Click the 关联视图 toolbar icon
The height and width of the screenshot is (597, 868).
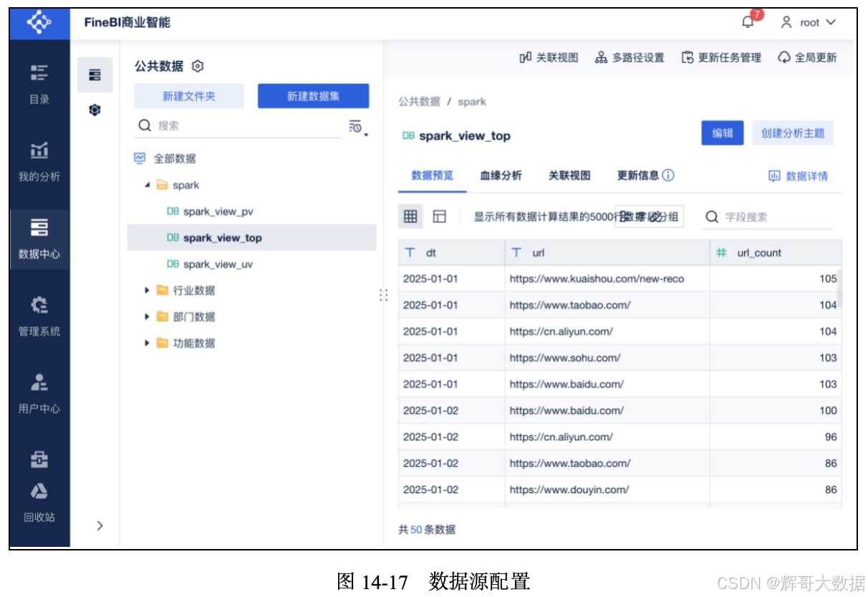coord(526,58)
